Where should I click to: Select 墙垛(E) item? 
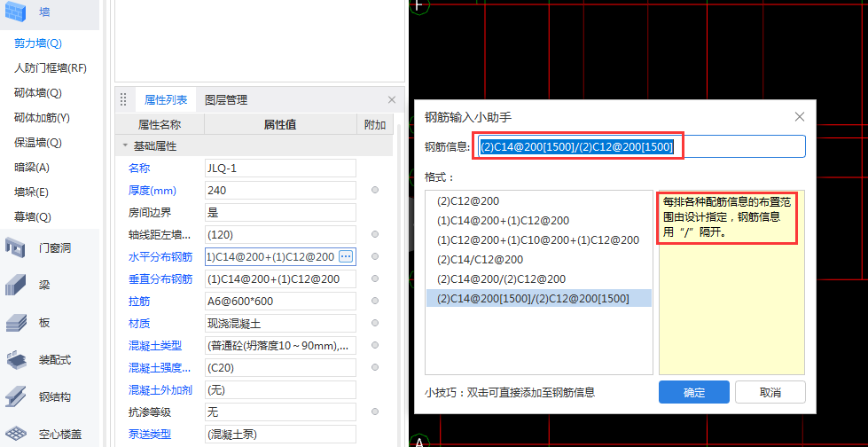click(32, 192)
